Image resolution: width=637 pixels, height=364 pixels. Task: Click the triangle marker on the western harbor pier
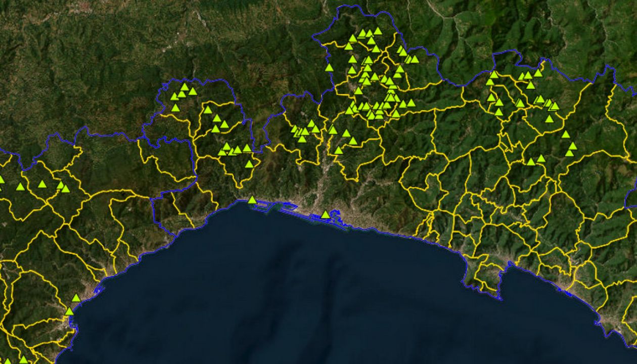252,200
